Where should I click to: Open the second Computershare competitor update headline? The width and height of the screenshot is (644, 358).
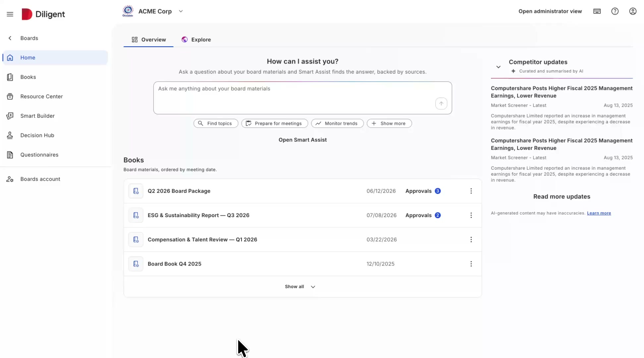tap(562, 144)
